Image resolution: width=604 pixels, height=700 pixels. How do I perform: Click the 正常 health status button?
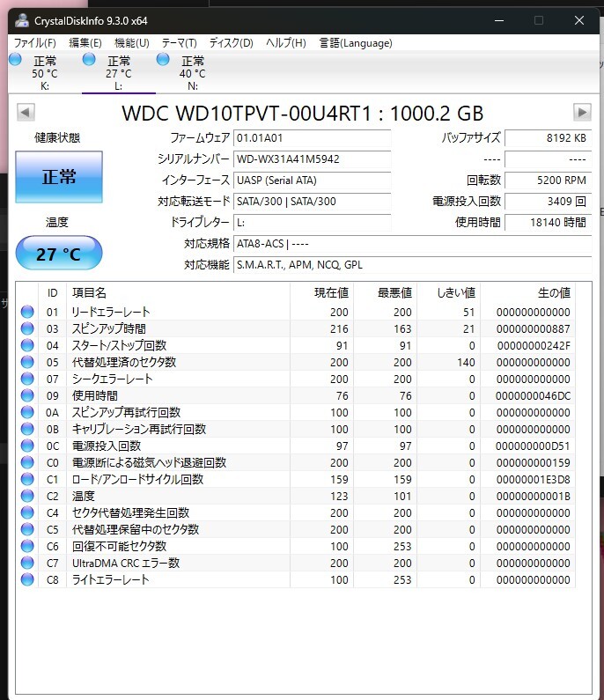(x=59, y=177)
